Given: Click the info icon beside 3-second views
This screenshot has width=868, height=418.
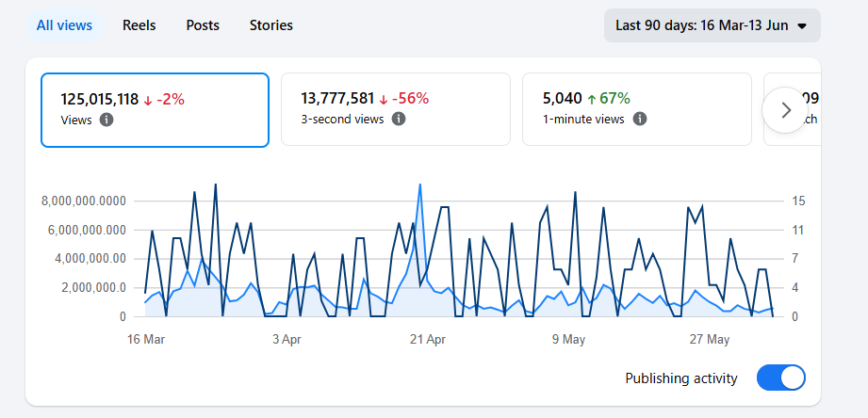Looking at the screenshot, I should point(399,119).
